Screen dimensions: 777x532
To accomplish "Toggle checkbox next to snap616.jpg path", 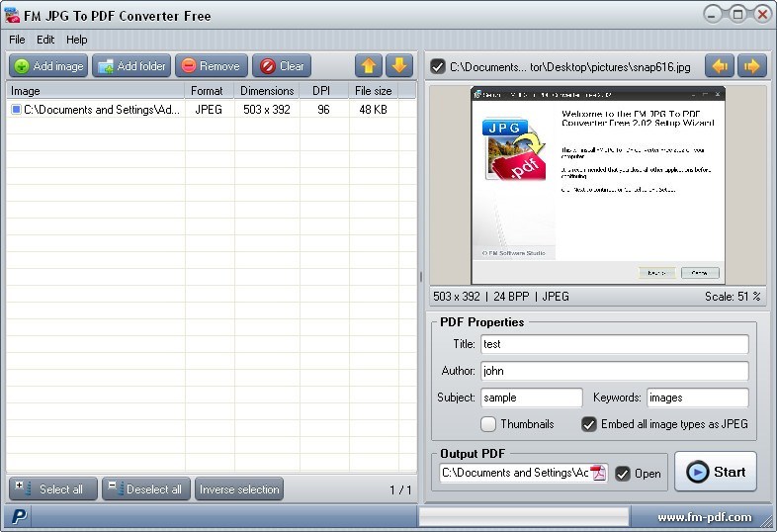I will (x=438, y=66).
